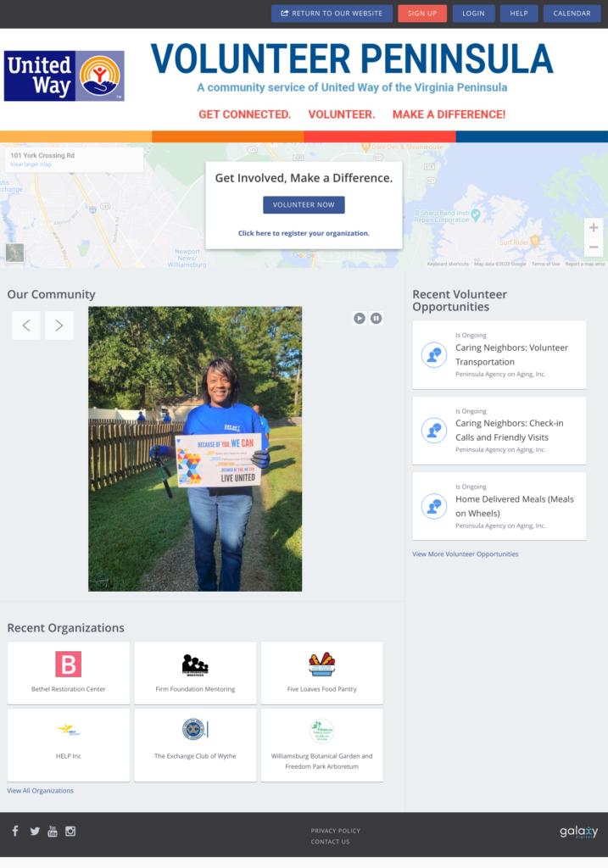Open the Twitter page icon
This screenshot has height=868, width=608.
click(34, 832)
